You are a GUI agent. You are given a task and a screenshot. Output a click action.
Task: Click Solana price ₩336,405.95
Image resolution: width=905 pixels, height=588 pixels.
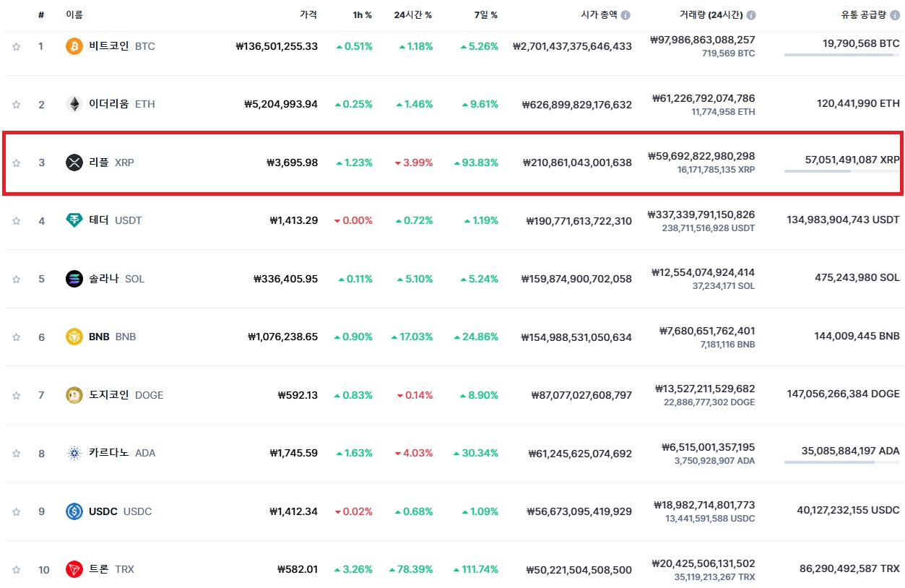(x=285, y=279)
